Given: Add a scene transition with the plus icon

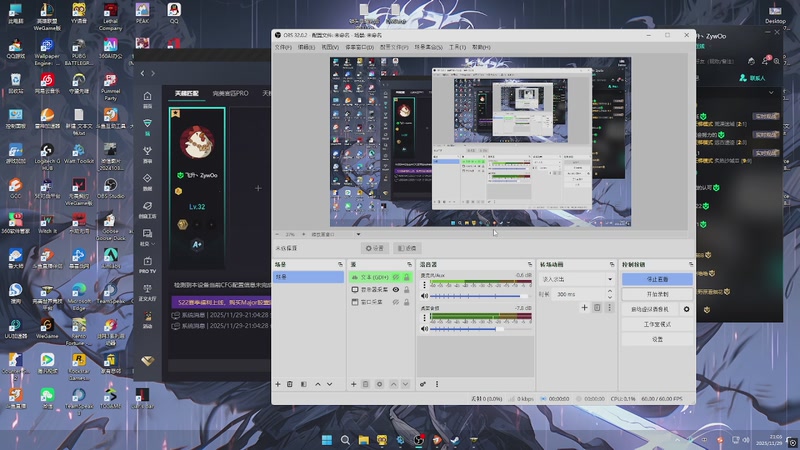Looking at the screenshot, I should 584,307.
